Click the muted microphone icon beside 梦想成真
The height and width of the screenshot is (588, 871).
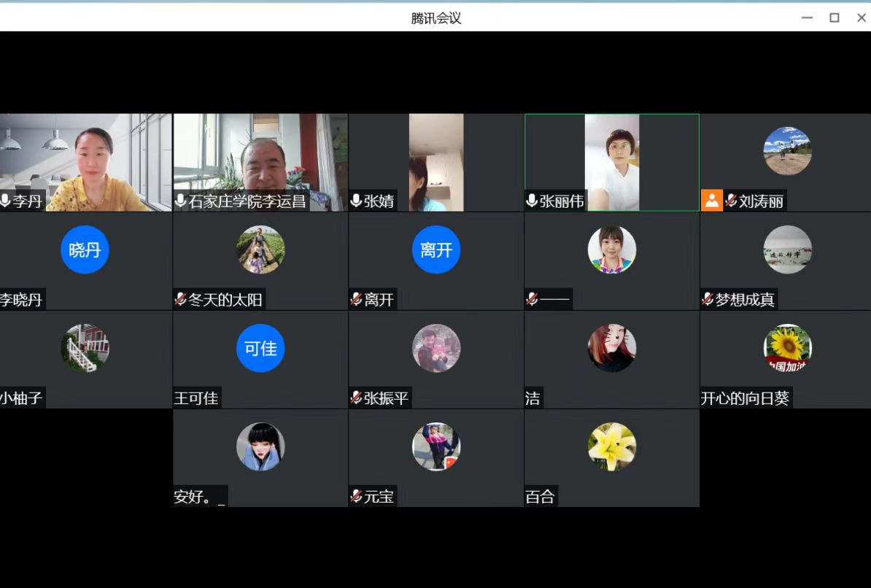coord(707,299)
